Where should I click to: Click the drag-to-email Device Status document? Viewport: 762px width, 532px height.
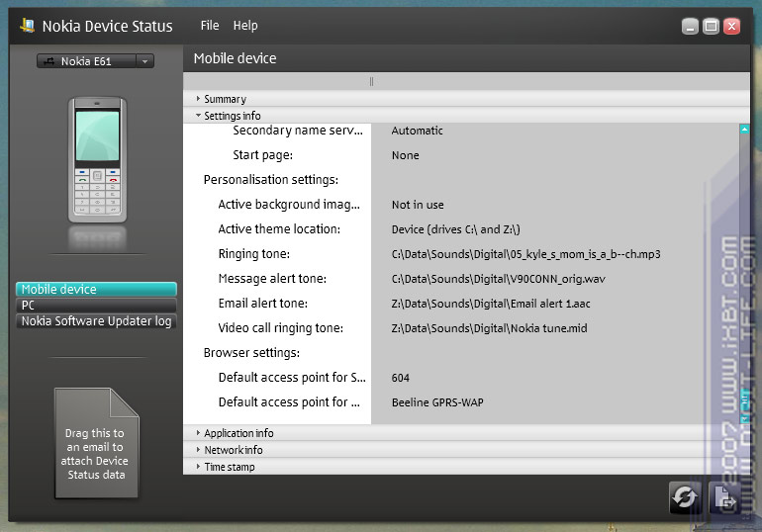coord(96,443)
